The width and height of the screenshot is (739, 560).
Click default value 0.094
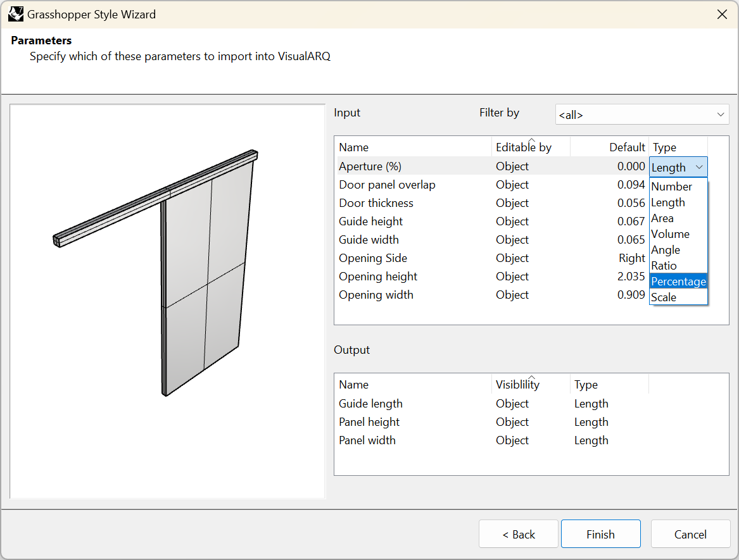(x=631, y=185)
